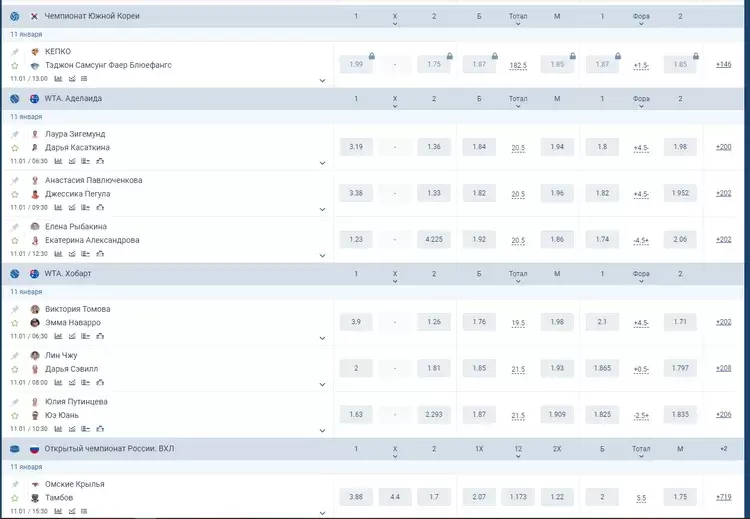The image size is (750, 519).
Task: Open the line graph icon for the Павлюченкова – Пегула match
Action: [72, 208]
